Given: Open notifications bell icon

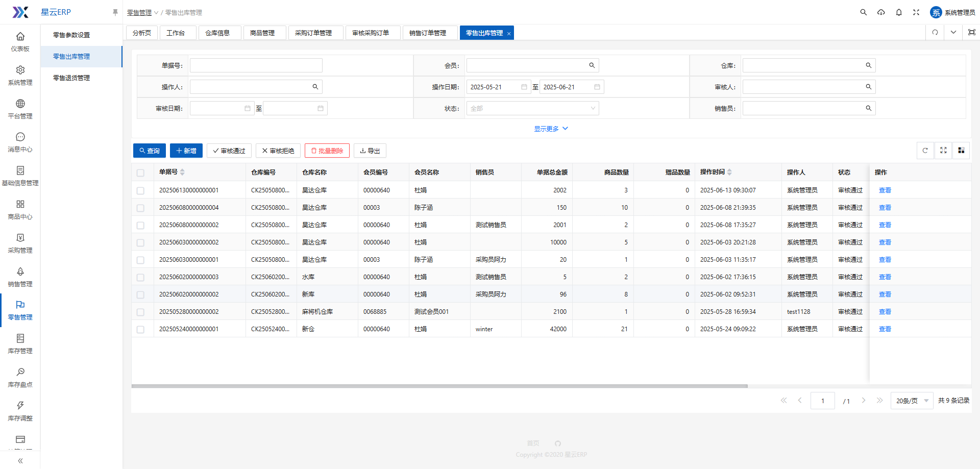Looking at the screenshot, I should coord(899,12).
